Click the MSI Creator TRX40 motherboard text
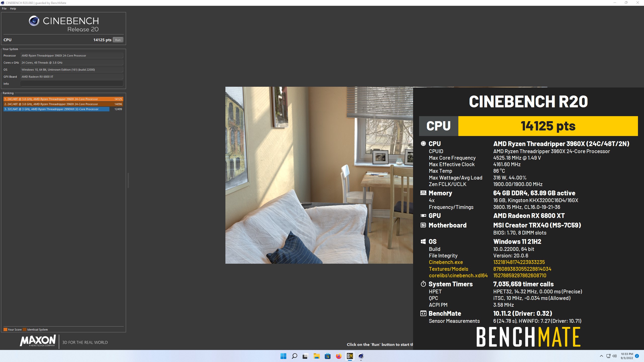This screenshot has width=644, height=362. pos(537,225)
